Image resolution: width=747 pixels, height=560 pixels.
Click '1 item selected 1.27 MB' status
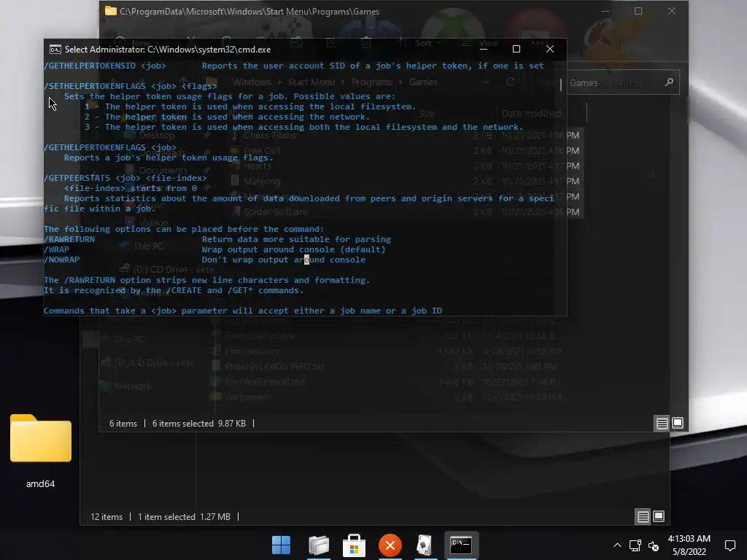pos(184,517)
